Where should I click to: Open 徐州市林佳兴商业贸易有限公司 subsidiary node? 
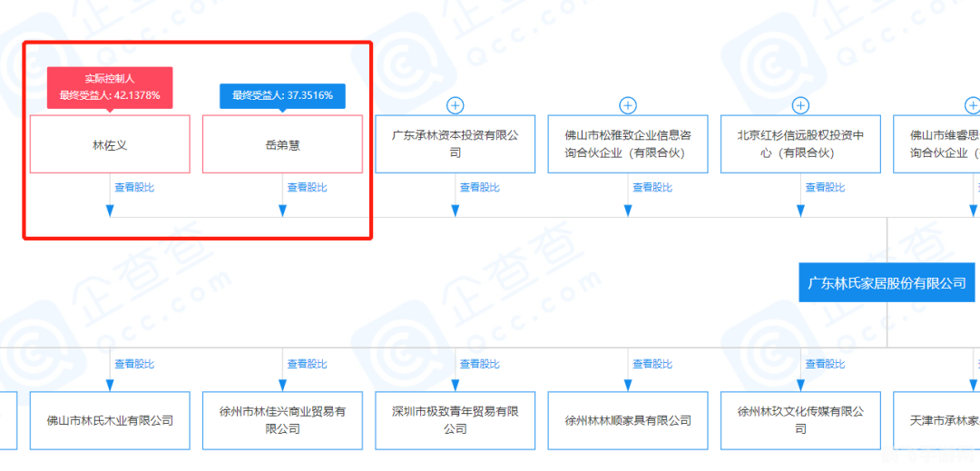pos(282,420)
